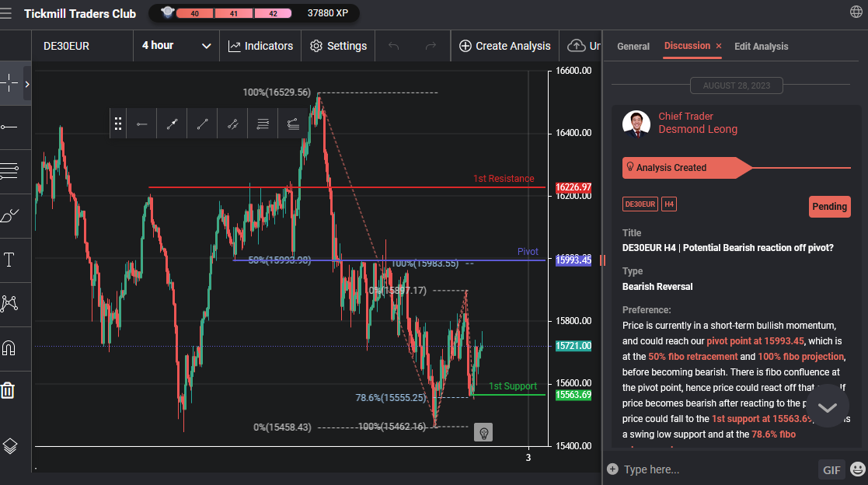Click Create Analysis button
This screenshot has width=868, height=485.
click(x=505, y=45)
